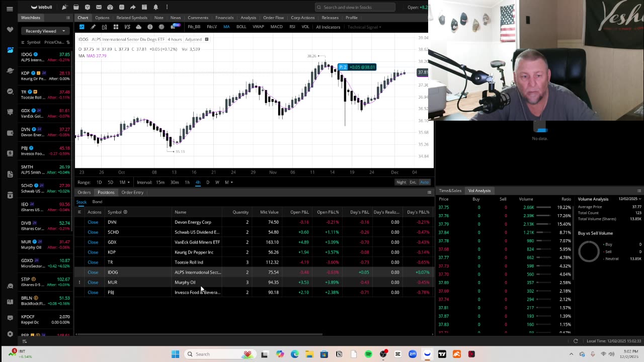Open the Vol Analysis panel menu icon

pyautogui.click(x=639, y=191)
